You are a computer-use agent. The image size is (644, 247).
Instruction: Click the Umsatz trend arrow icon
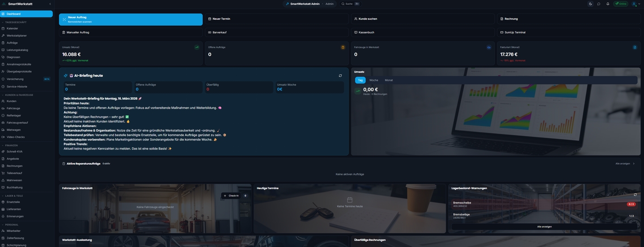[x=197, y=47]
